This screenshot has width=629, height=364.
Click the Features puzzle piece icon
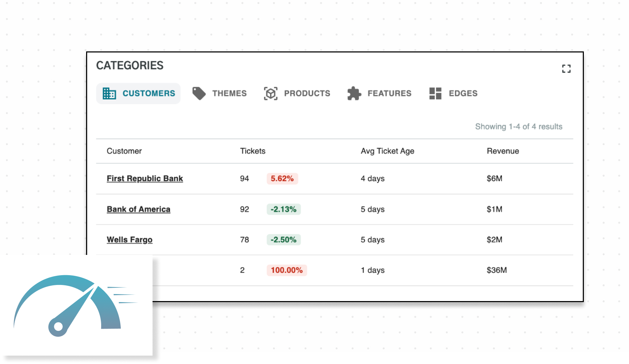pos(354,93)
